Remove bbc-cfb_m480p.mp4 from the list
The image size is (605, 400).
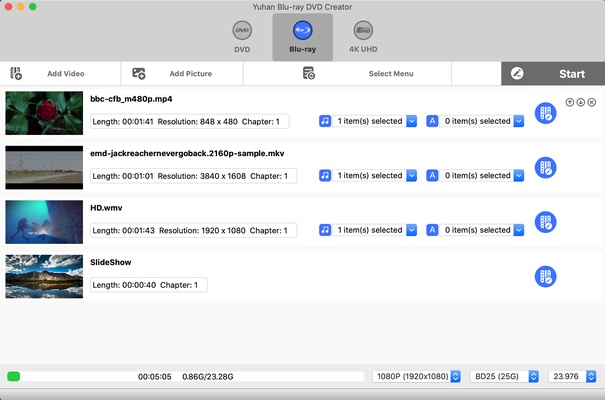tap(591, 102)
